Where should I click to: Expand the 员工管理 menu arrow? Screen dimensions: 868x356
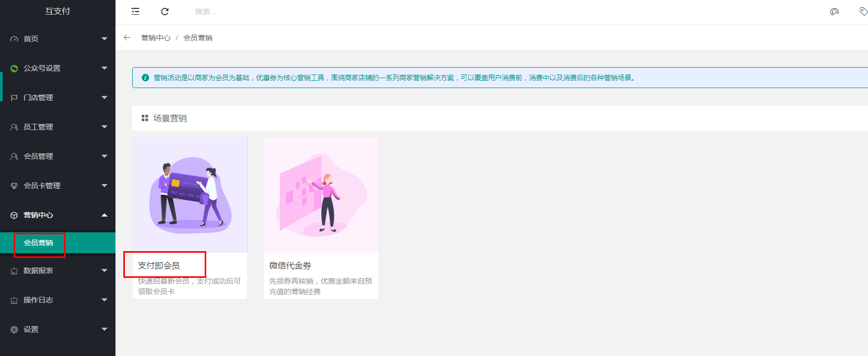point(104,127)
